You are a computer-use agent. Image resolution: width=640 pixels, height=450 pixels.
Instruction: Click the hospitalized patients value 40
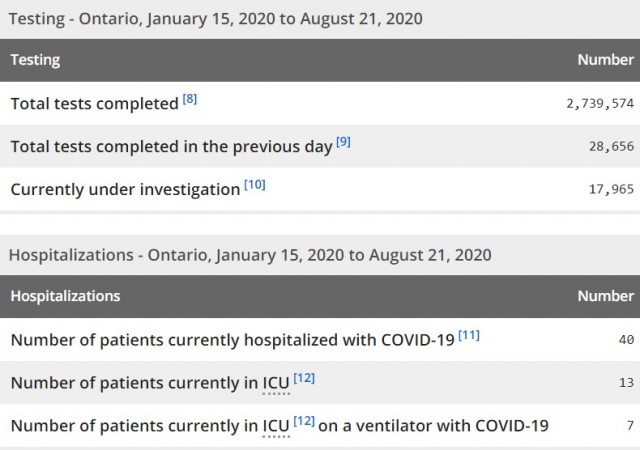tap(627, 340)
